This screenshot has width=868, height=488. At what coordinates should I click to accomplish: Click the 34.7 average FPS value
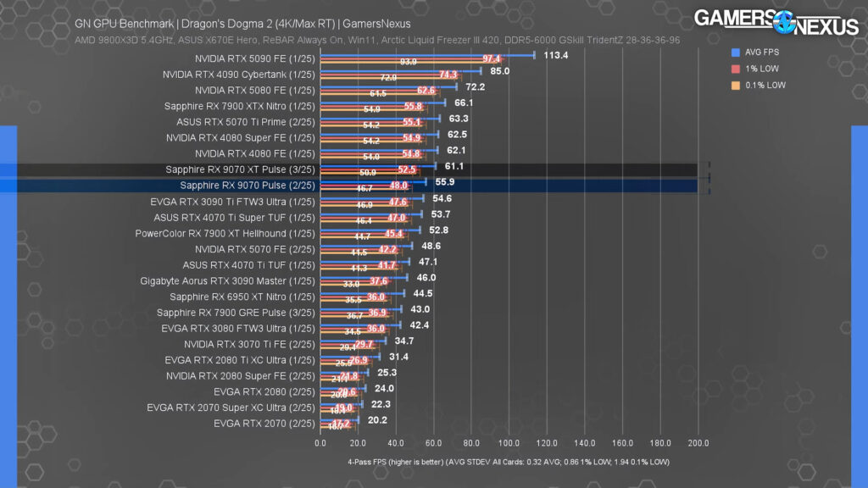click(404, 341)
